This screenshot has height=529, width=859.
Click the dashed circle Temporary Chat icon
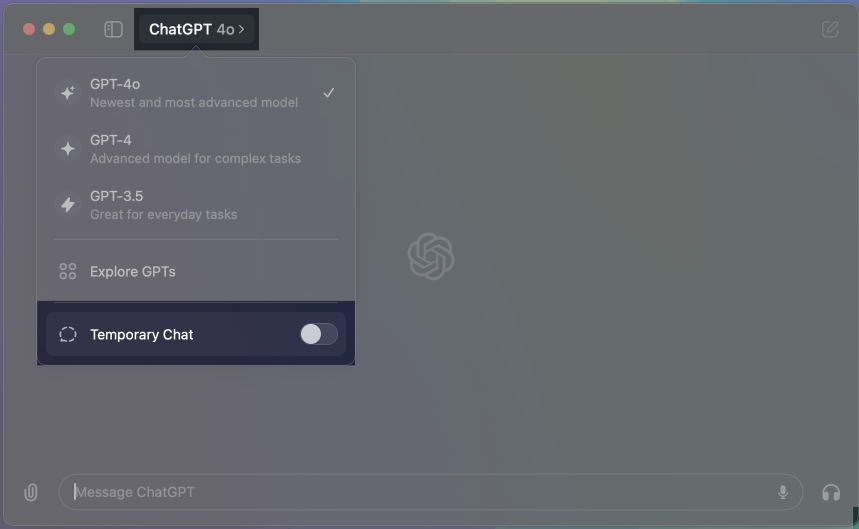click(x=68, y=335)
